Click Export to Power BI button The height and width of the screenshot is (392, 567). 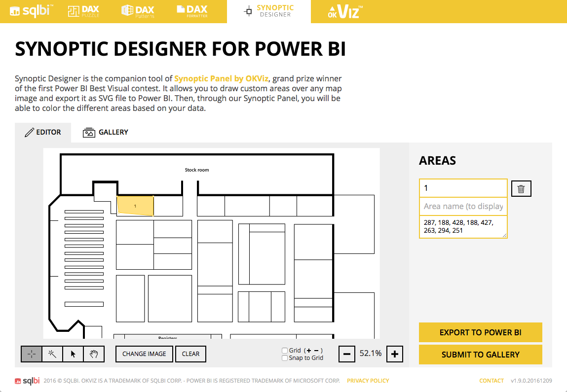point(480,332)
